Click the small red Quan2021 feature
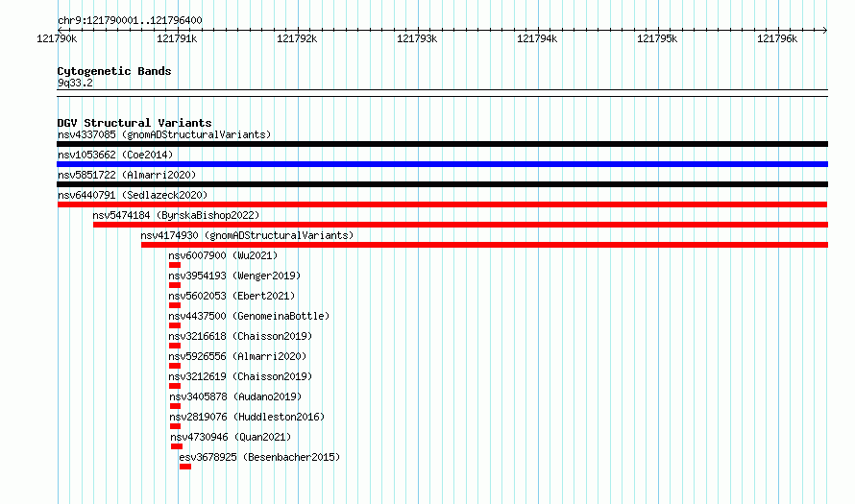This screenshot has width=855, height=504. 177,446
